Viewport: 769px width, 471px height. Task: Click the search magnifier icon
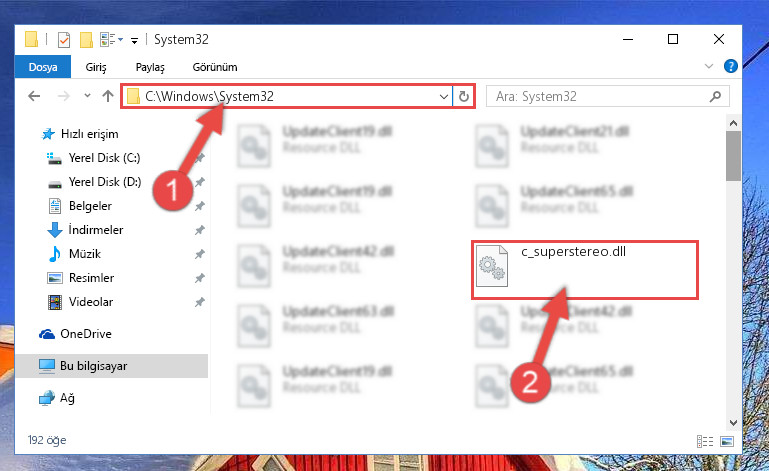click(x=715, y=97)
